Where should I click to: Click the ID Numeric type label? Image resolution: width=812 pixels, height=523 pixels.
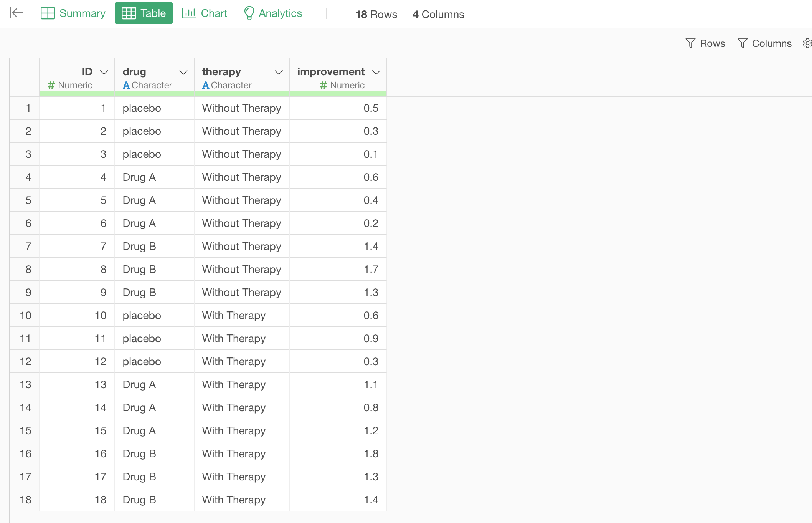[70, 85]
